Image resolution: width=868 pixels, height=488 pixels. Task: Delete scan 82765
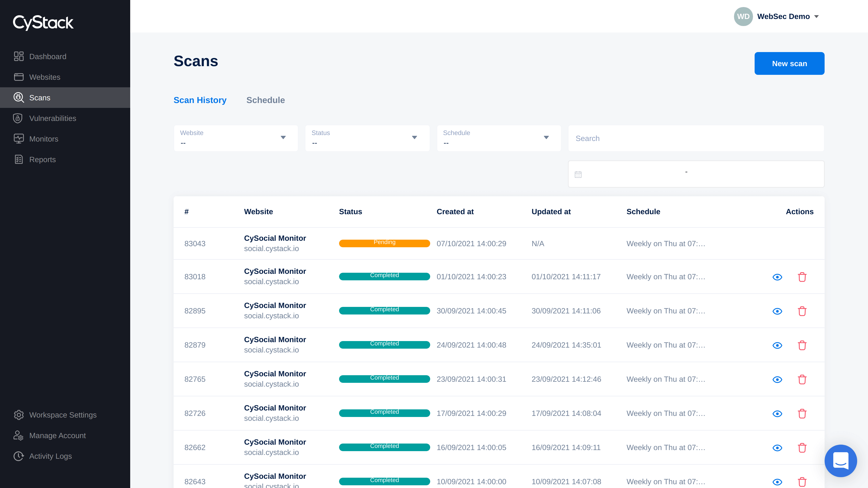[x=802, y=379]
